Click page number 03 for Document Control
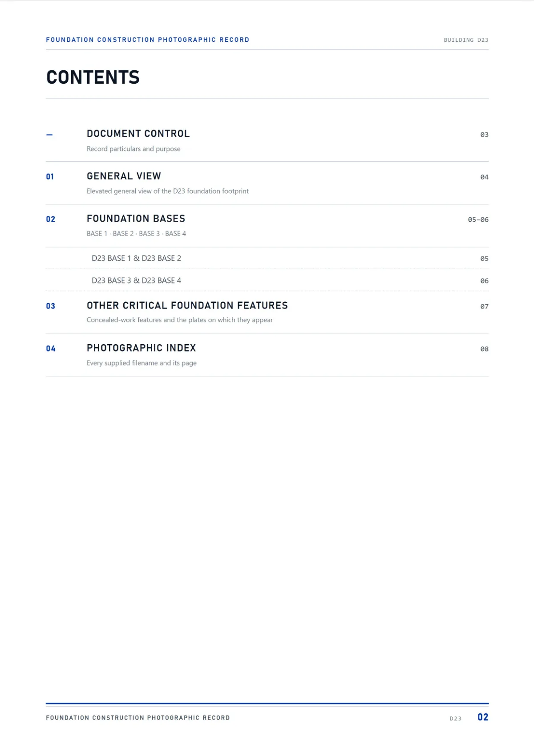This screenshot has width=534, height=756. pyautogui.click(x=484, y=134)
